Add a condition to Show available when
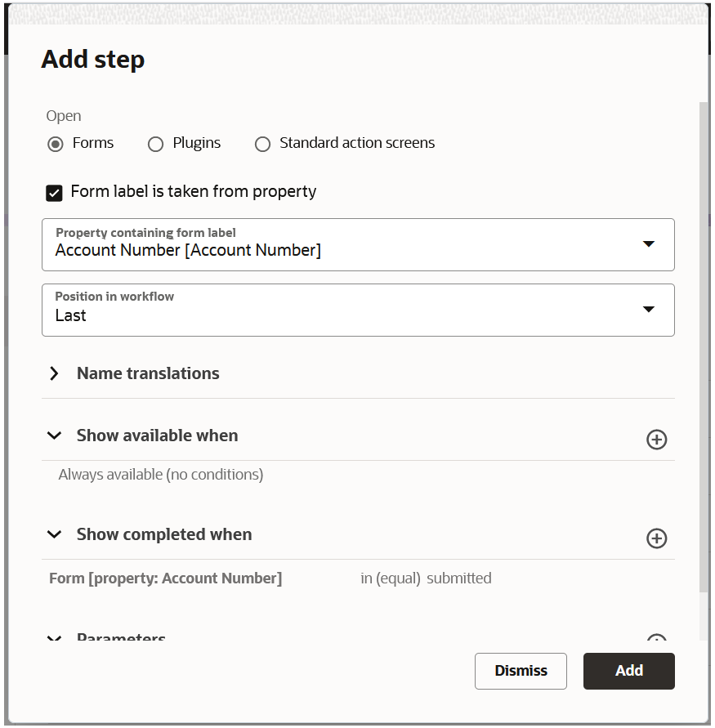715x728 pixels. click(x=656, y=440)
